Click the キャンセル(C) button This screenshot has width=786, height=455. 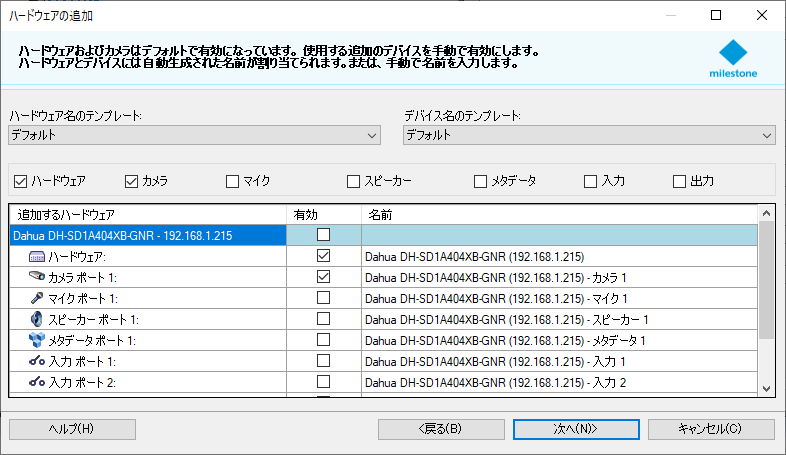[711, 429]
